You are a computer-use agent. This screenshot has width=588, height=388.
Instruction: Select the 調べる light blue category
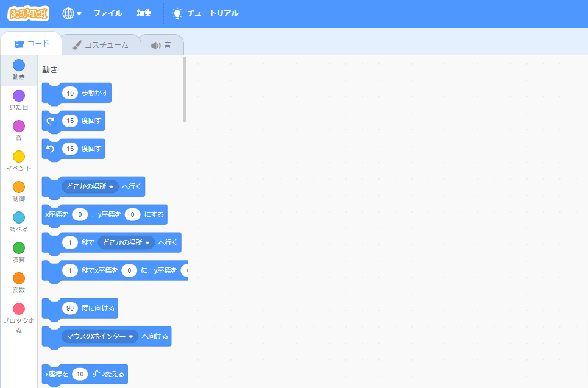[x=19, y=217]
